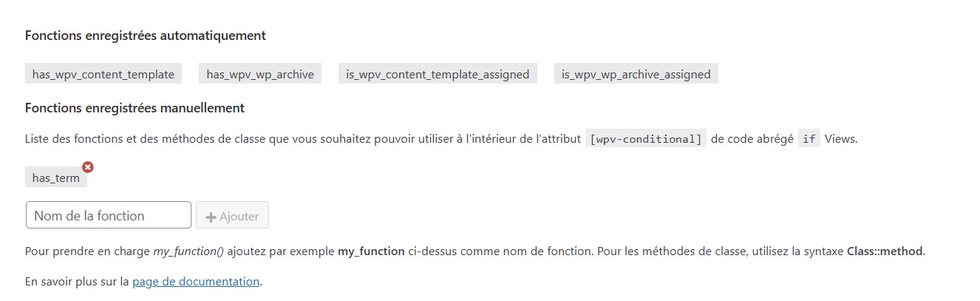980x301 pixels.
Task: Click the bold my_function example text
Action: 371,251
